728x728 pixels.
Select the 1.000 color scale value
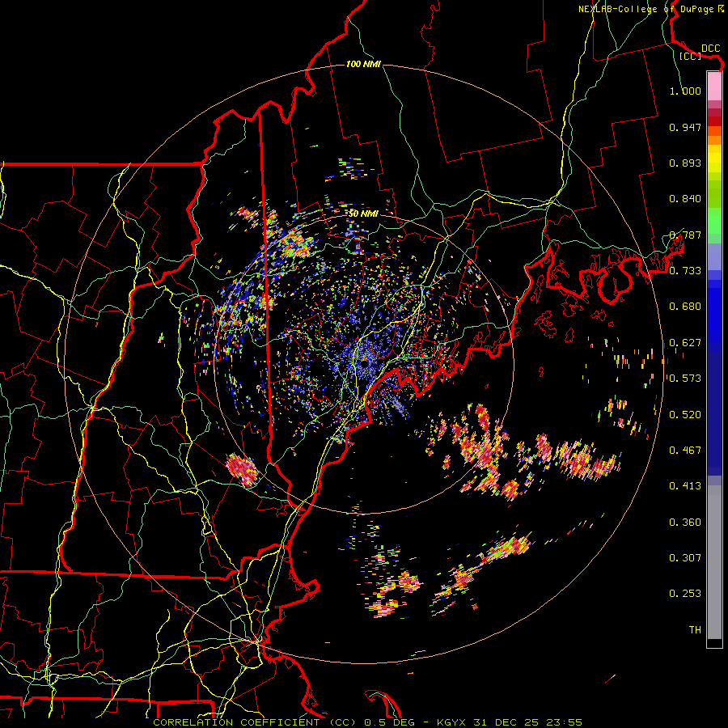[x=685, y=91]
